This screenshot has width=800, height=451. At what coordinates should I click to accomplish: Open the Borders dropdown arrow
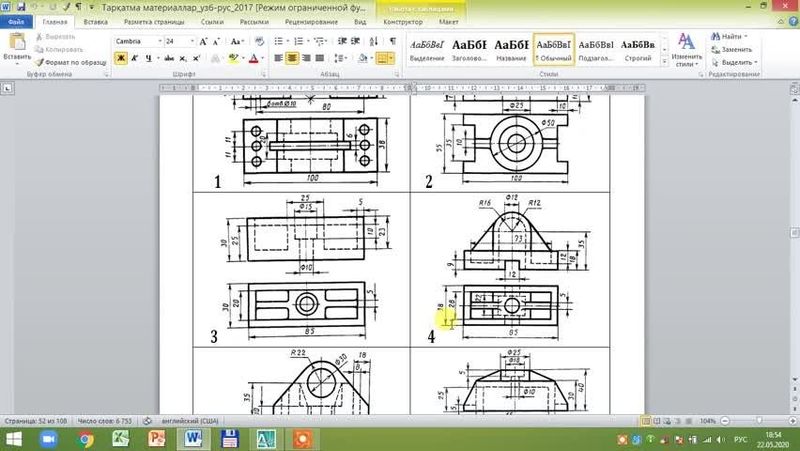(391, 58)
